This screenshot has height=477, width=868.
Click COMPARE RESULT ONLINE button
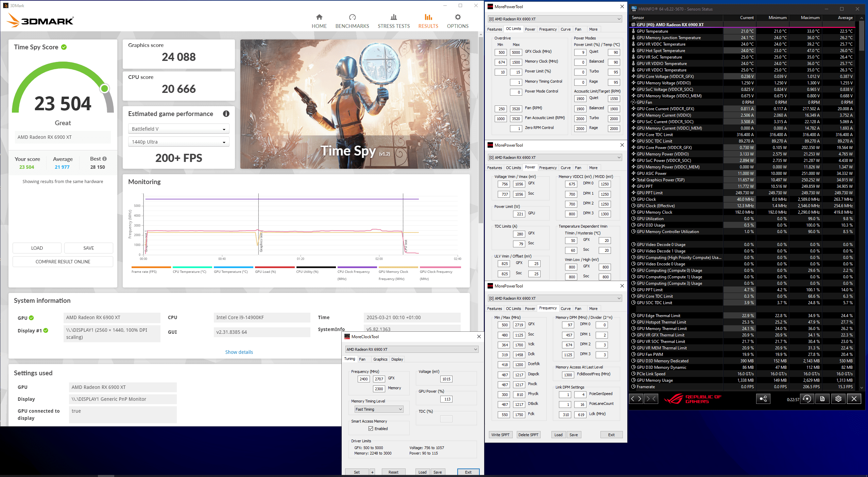(x=63, y=262)
